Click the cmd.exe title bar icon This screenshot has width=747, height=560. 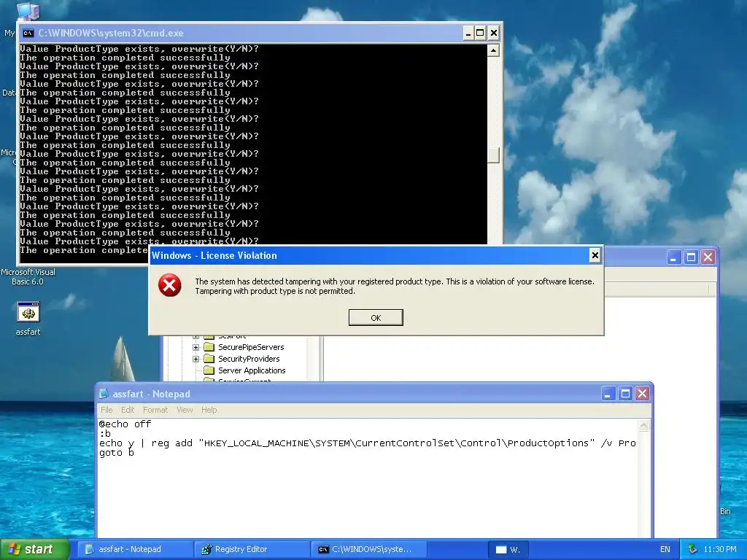coord(28,33)
